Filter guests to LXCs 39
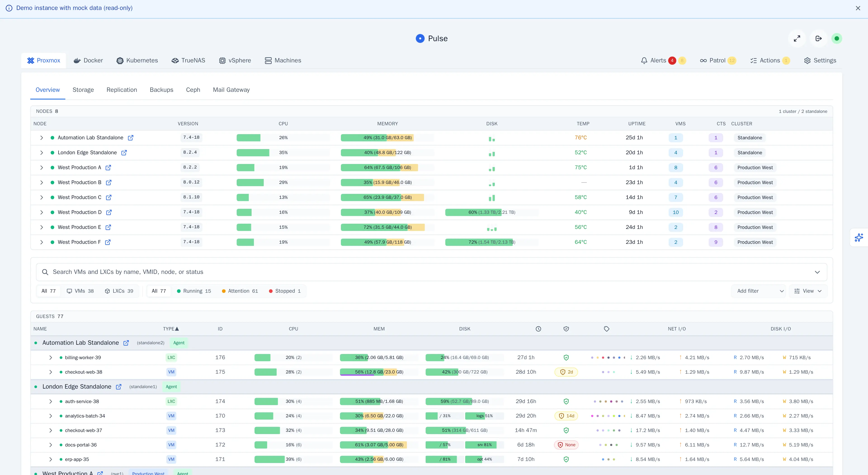The height and width of the screenshot is (475, 868). (x=119, y=291)
